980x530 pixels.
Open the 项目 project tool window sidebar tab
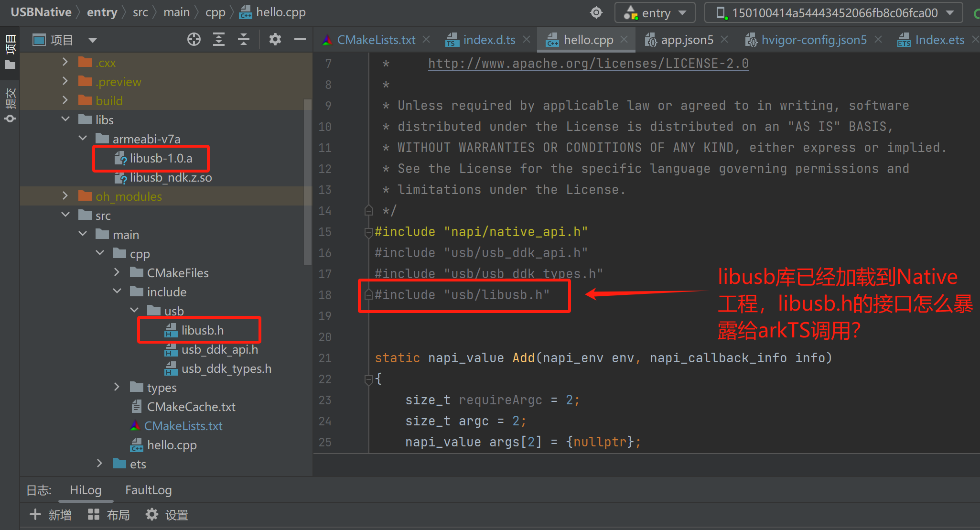point(10,51)
